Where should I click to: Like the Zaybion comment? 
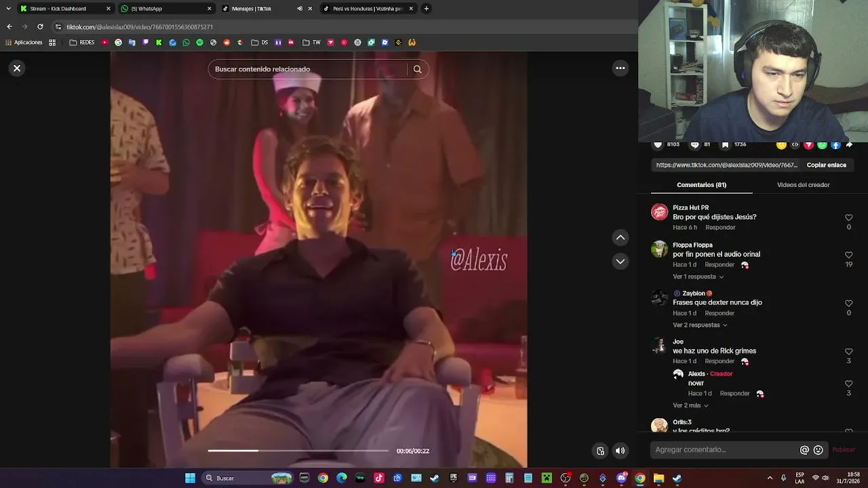coord(848,303)
